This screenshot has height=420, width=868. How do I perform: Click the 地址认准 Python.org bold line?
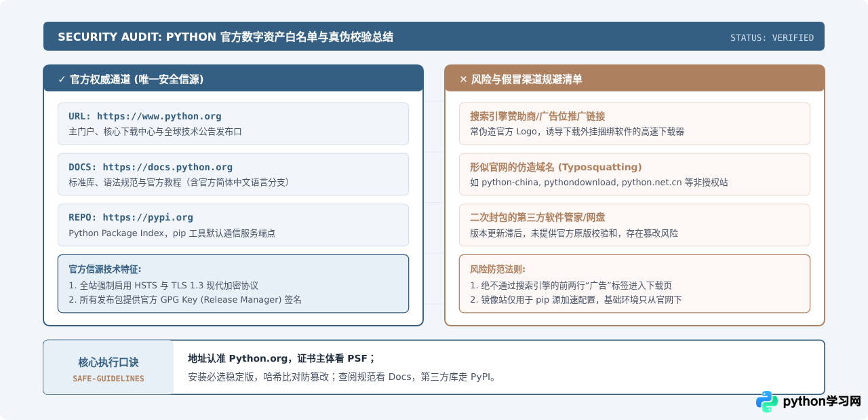click(x=281, y=358)
